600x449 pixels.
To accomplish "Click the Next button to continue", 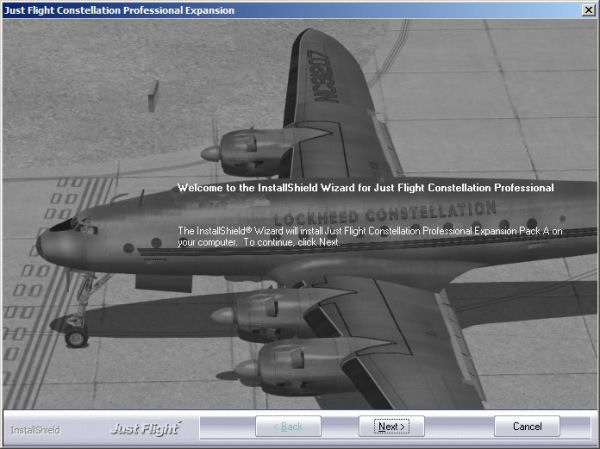I will (391, 426).
